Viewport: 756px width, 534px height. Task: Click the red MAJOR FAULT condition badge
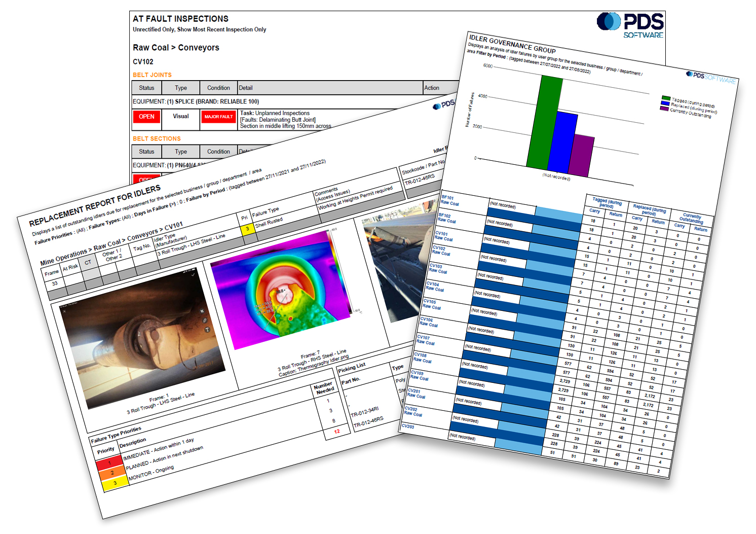pyautogui.click(x=219, y=117)
